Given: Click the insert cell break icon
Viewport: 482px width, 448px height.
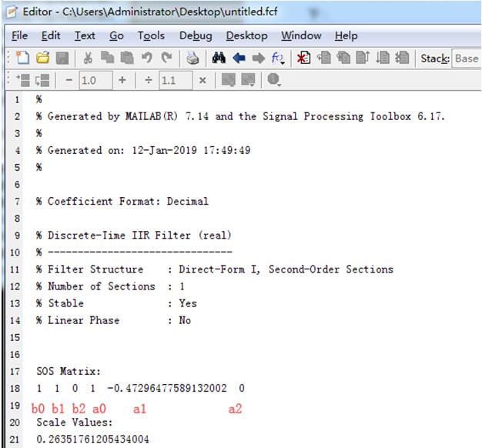Looking at the screenshot, I should click(x=25, y=80).
